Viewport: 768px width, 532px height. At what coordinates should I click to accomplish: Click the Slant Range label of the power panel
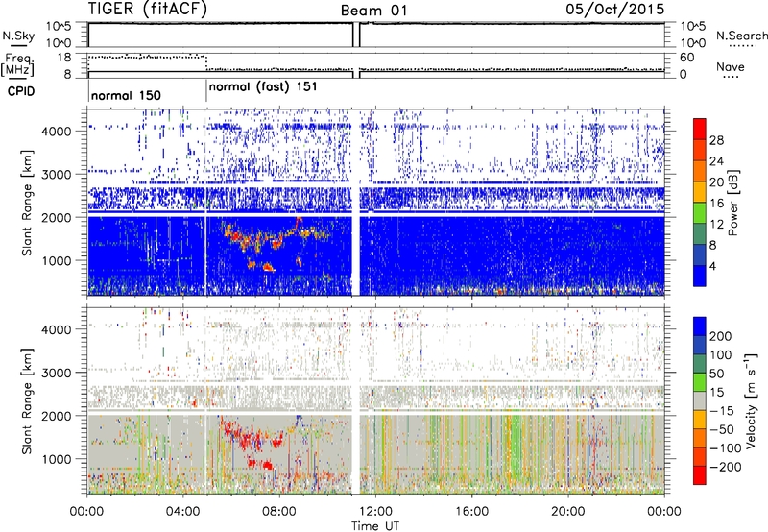(27, 203)
